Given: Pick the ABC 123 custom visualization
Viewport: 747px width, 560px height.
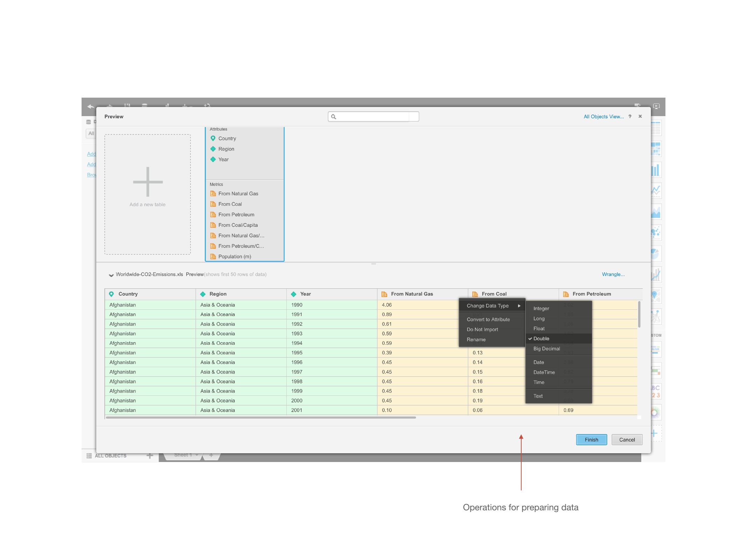Looking at the screenshot, I should click(x=656, y=391).
